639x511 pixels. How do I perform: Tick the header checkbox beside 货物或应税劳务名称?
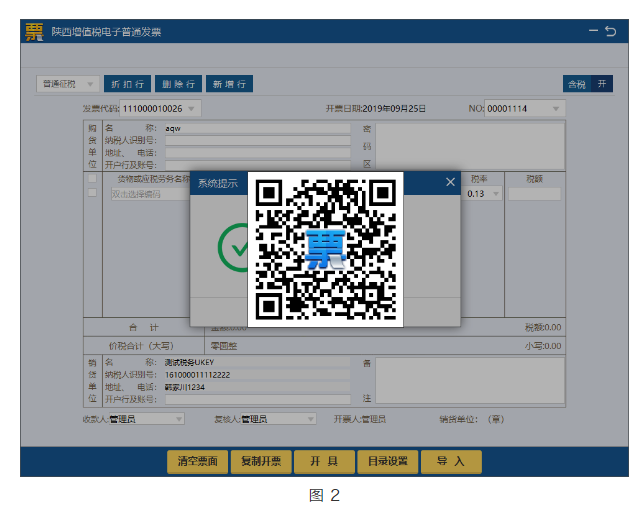[93, 178]
